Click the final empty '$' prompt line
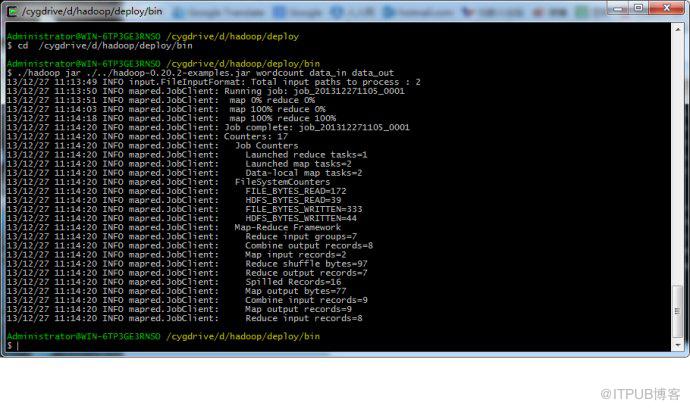Image resolution: width=690 pixels, height=409 pixels. [13, 346]
